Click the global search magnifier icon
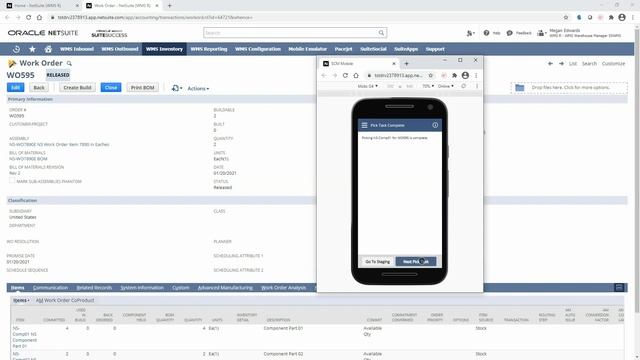Viewport: 640px width, 360px height. [x=381, y=33]
